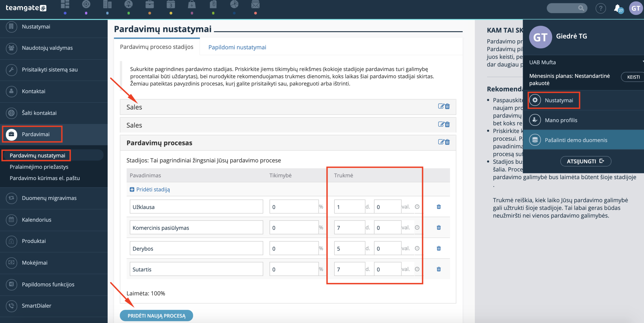Open Pralaimėjimo priežastys submenu link

(39, 167)
